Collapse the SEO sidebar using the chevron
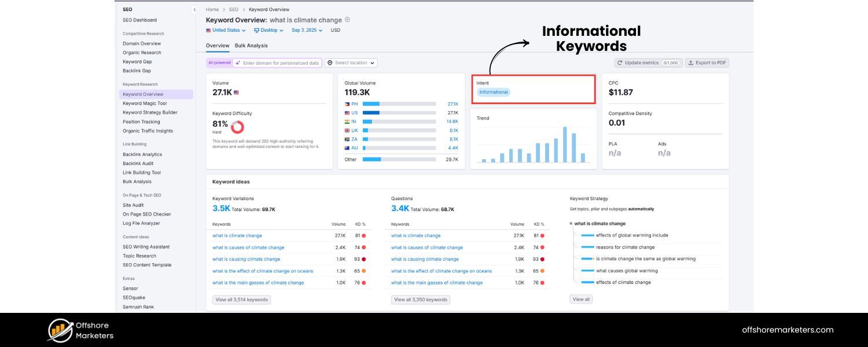 pyautogui.click(x=194, y=10)
